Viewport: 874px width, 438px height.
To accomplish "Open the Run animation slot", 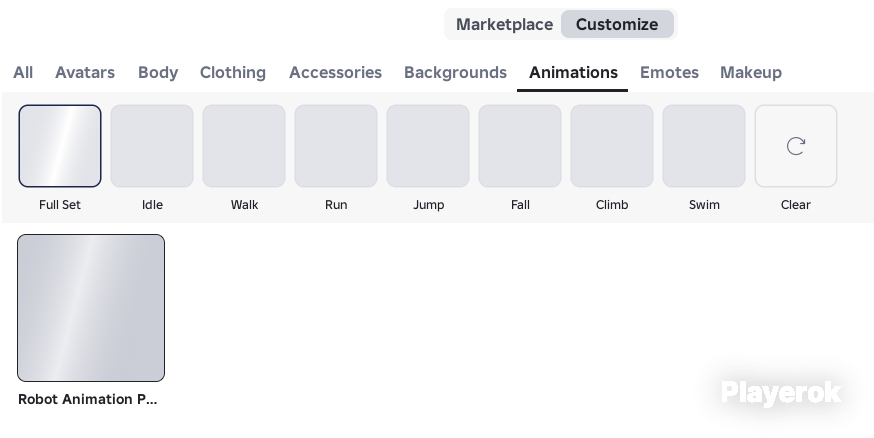I will coord(336,146).
